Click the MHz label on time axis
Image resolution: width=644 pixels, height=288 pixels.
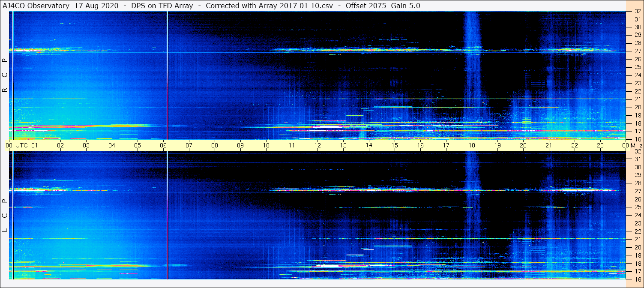[637, 145]
